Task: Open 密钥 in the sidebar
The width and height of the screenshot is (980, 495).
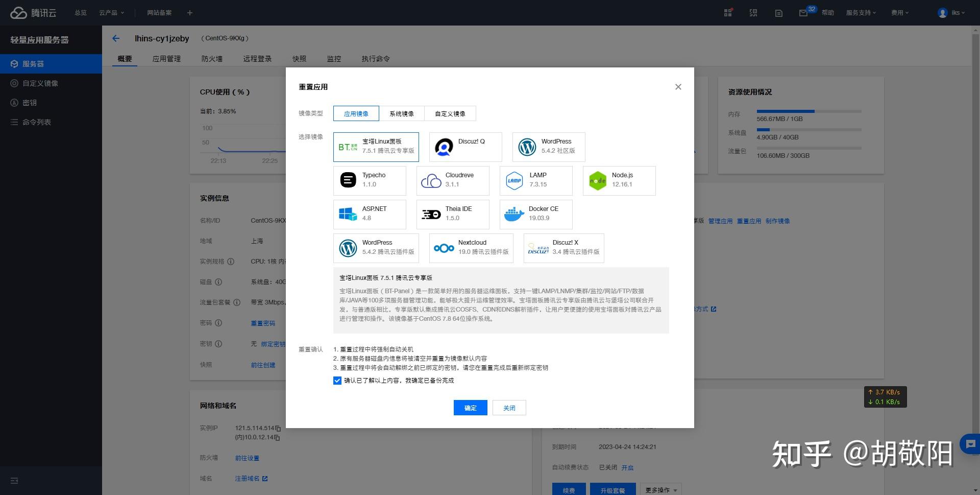Action: click(51, 103)
